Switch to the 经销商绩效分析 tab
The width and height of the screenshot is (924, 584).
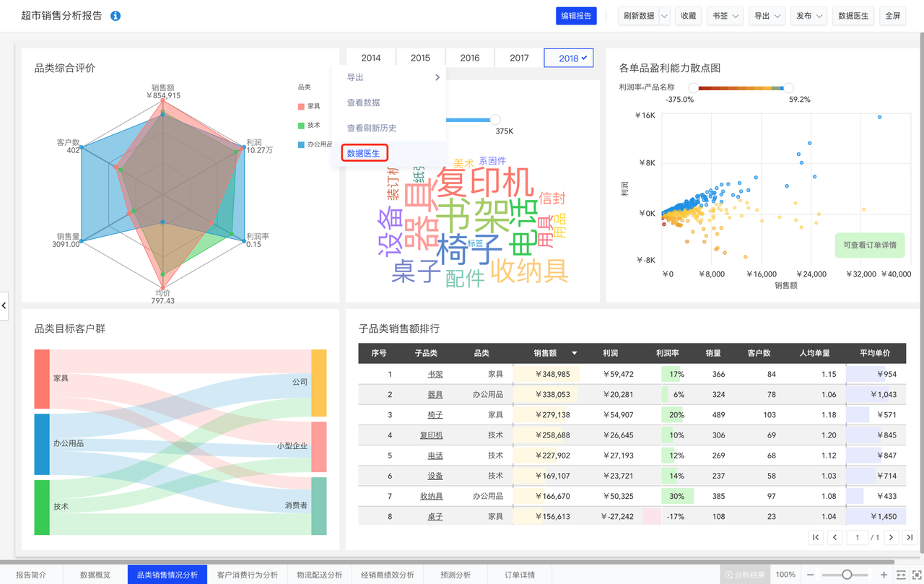388,575
